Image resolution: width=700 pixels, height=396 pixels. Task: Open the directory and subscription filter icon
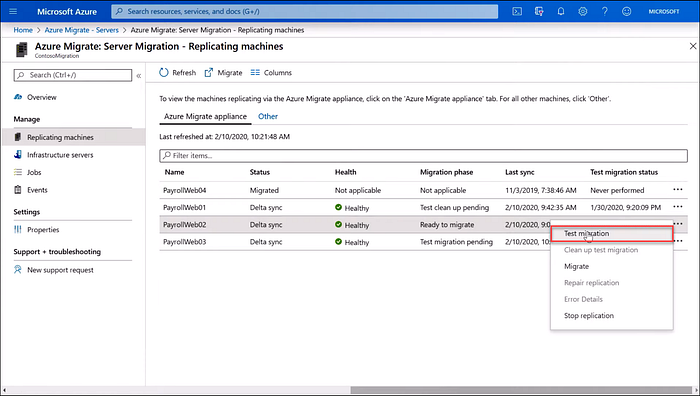coord(539,12)
